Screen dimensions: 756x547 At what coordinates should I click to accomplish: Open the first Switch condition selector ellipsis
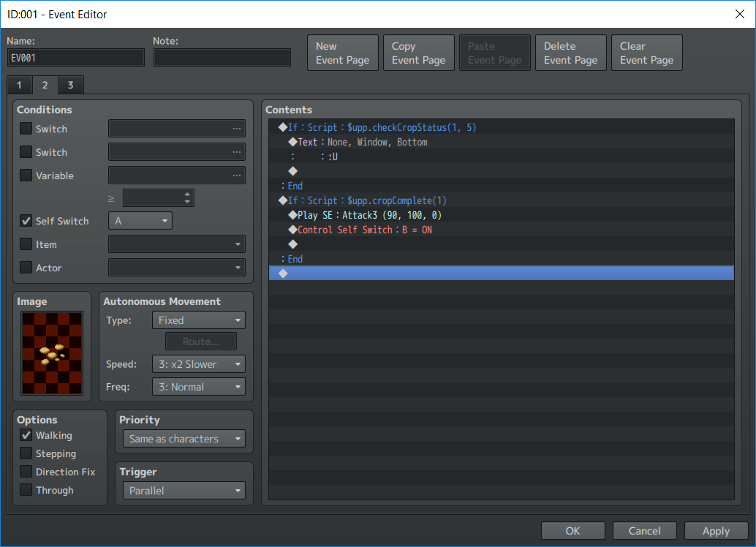(236, 129)
